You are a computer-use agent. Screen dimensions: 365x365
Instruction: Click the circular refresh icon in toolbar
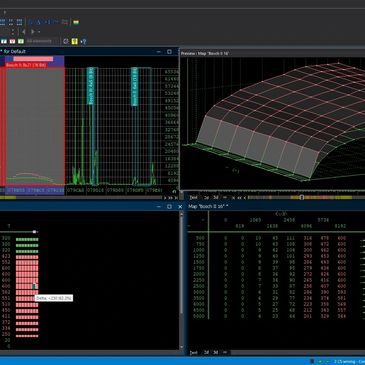click(x=66, y=41)
